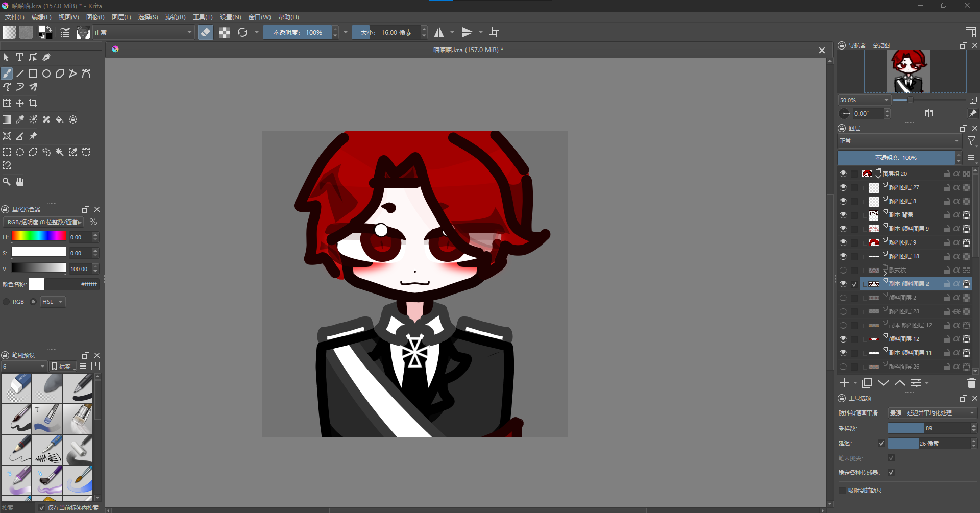Open brush blending mode 正常 dropdown
The width and height of the screenshot is (980, 513).
coord(143,32)
